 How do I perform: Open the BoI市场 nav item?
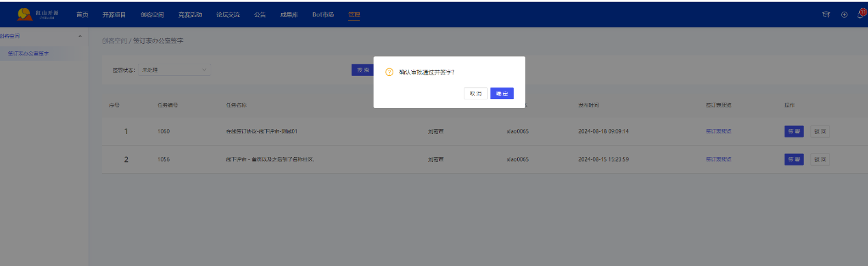(322, 14)
